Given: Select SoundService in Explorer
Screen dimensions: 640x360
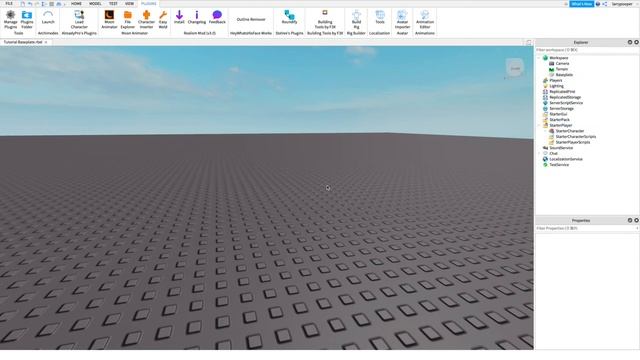Looking at the screenshot, I should click(x=561, y=148).
